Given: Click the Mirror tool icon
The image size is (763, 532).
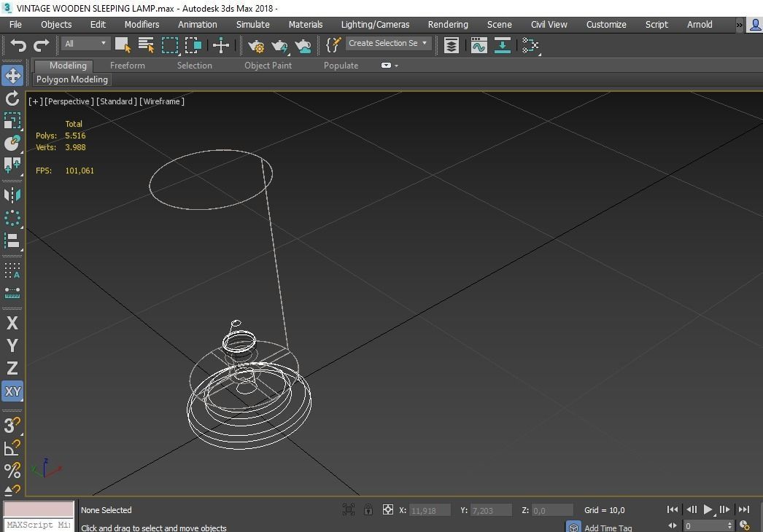Looking at the screenshot, I should (x=12, y=195).
